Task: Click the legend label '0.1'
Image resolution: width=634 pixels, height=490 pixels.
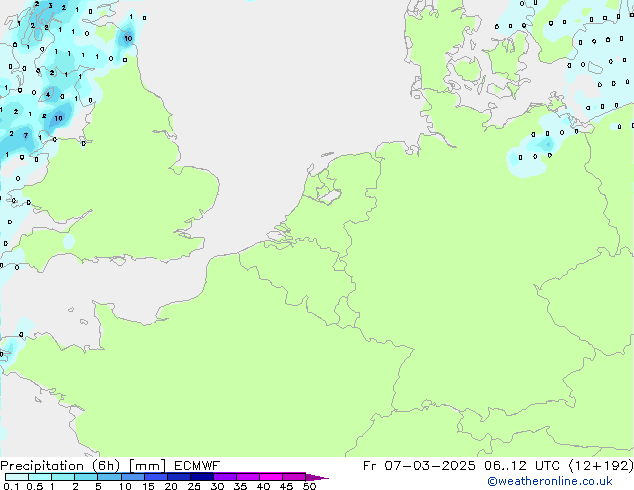Action: 11,486
